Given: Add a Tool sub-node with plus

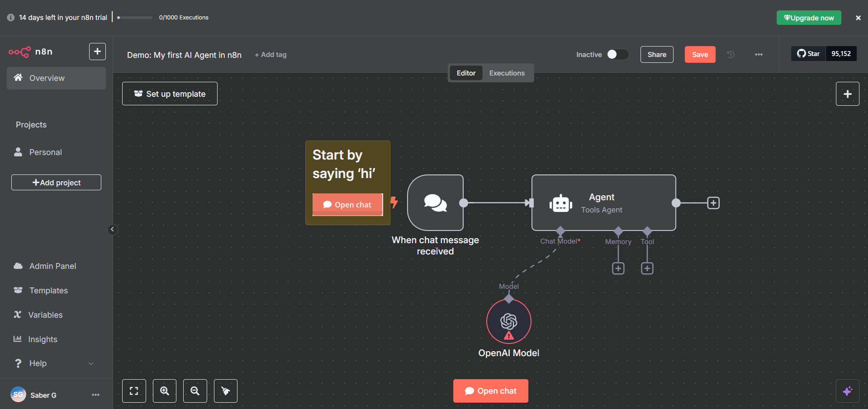Looking at the screenshot, I should [x=647, y=268].
